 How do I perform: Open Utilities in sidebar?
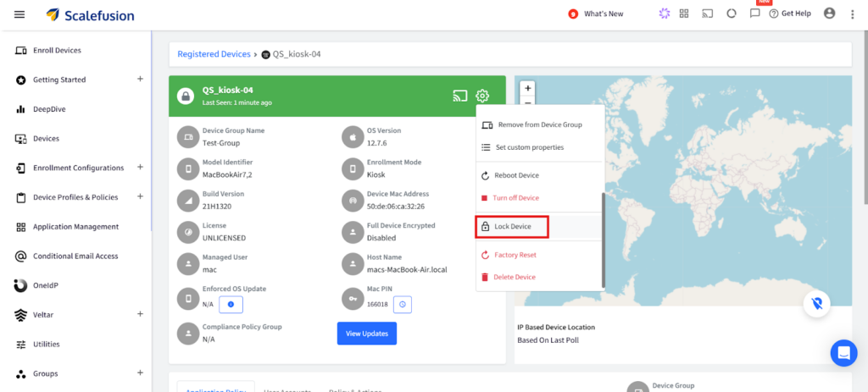(x=46, y=344)
